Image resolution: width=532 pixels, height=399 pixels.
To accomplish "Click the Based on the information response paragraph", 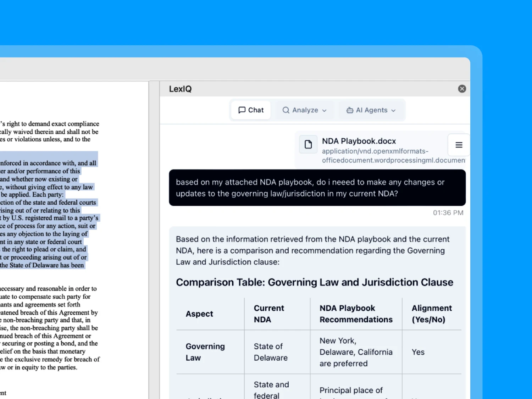I will tap(313, 250).
